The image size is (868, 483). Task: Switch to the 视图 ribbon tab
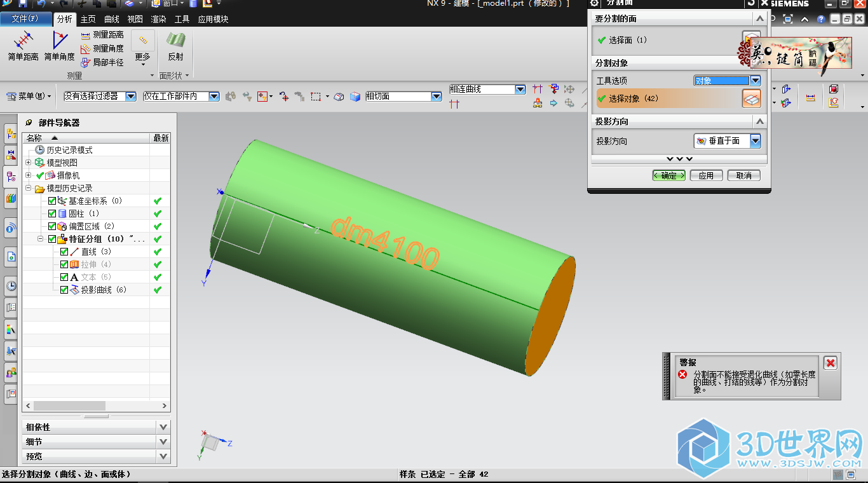coord(135,19)
